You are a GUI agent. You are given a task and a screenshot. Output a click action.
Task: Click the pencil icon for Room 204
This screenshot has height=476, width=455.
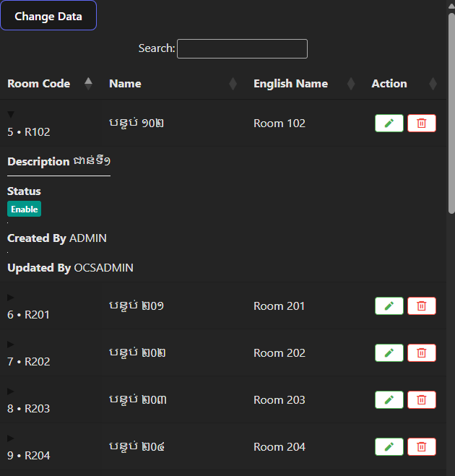click(x=389, y=447)
